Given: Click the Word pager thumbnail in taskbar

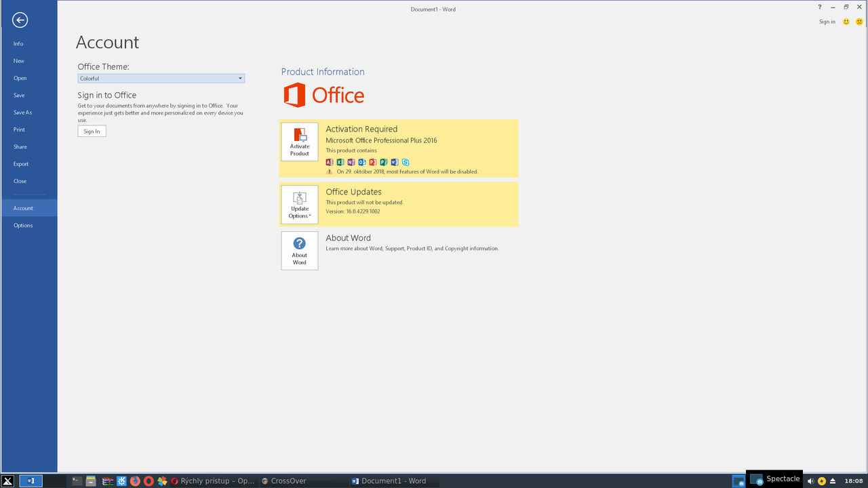Looking at the screenshot, I should pyautogui.click(x=31, y=481).
